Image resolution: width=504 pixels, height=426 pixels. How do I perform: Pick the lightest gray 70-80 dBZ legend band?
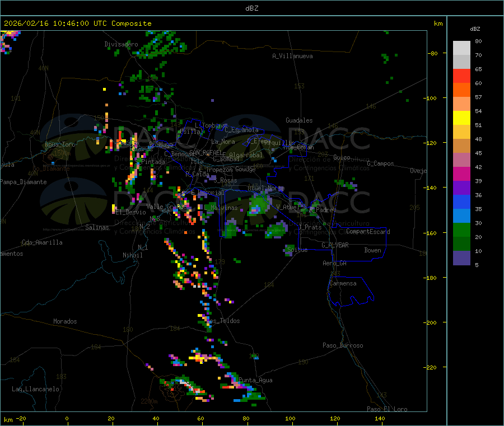[461, 48]
